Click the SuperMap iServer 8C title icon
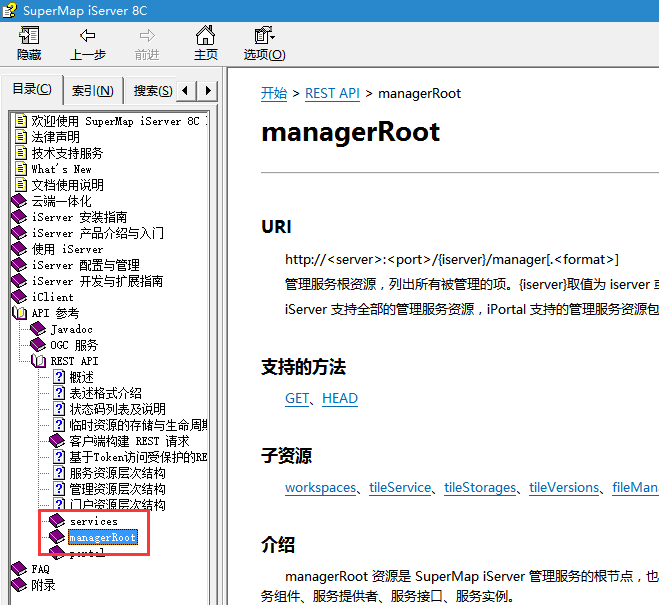This screenshot has width=659, height=605. coord(9,11)
